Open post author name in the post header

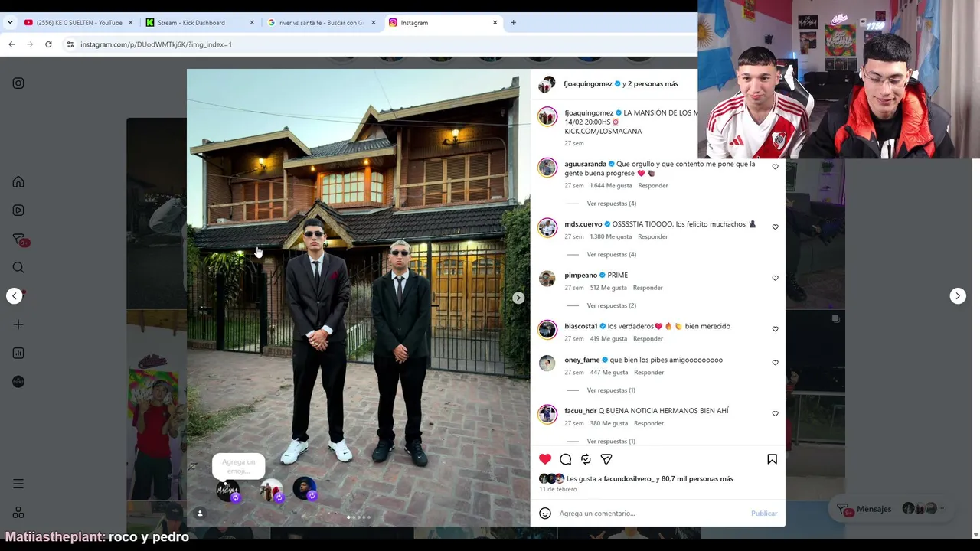click(588, 84)
